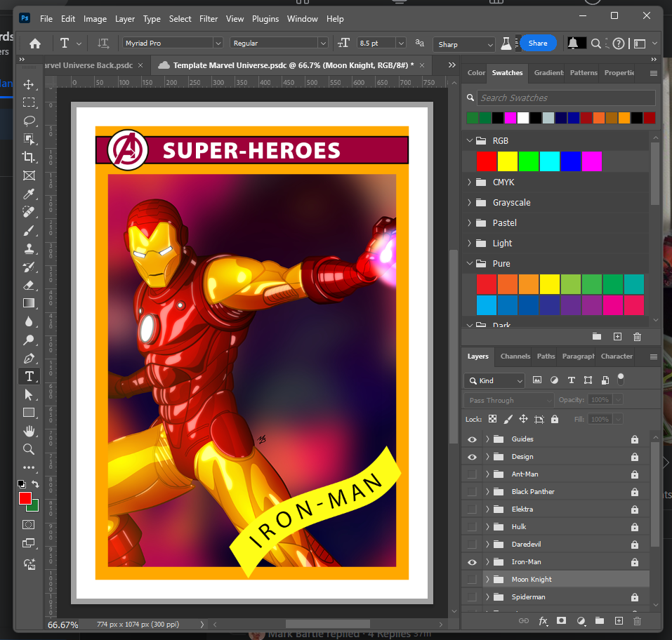672x640 pixels.
Task: Expand the CMYK swatch group
Action: pyautogui.click(x=469, y=182)
